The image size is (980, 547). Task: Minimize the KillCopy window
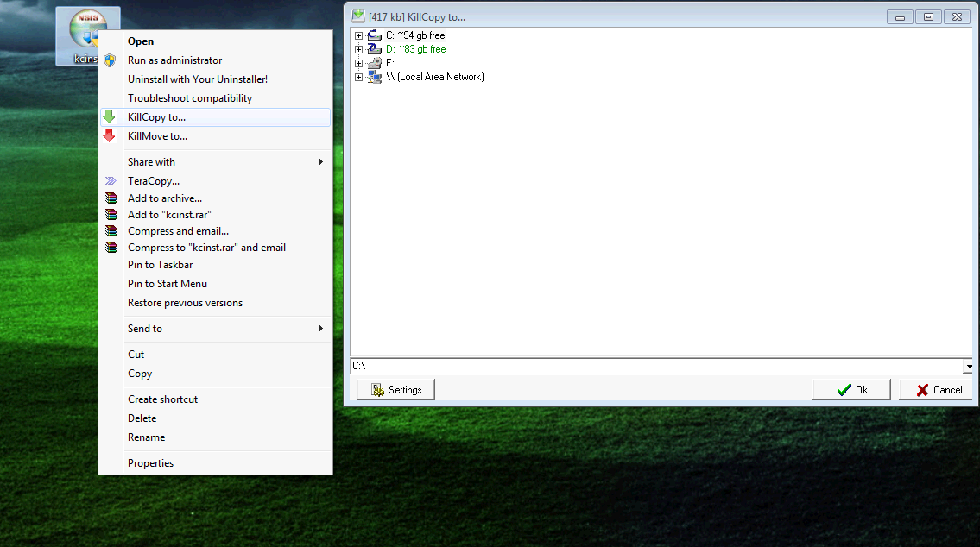[900, 17]
